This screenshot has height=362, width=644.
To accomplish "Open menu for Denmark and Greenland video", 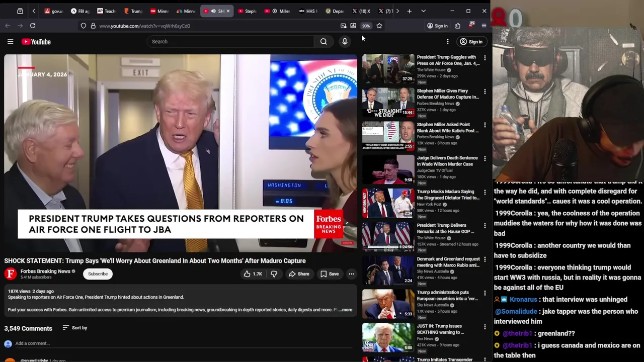I will point(485,259).
